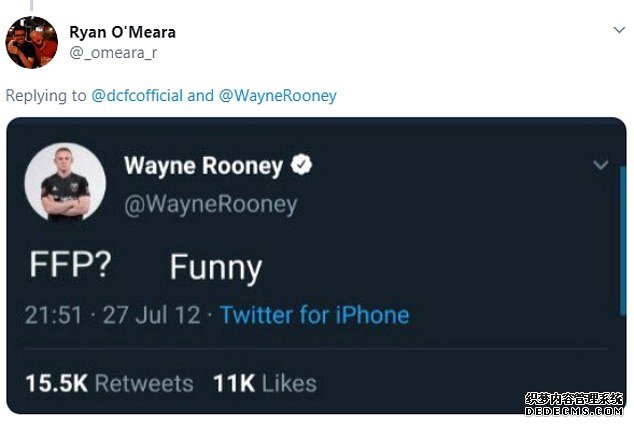Viewport: 634px width, 426px height.
Task: Click Ryan O'Meara's profile avatar
Action: [x=31, y=41]
